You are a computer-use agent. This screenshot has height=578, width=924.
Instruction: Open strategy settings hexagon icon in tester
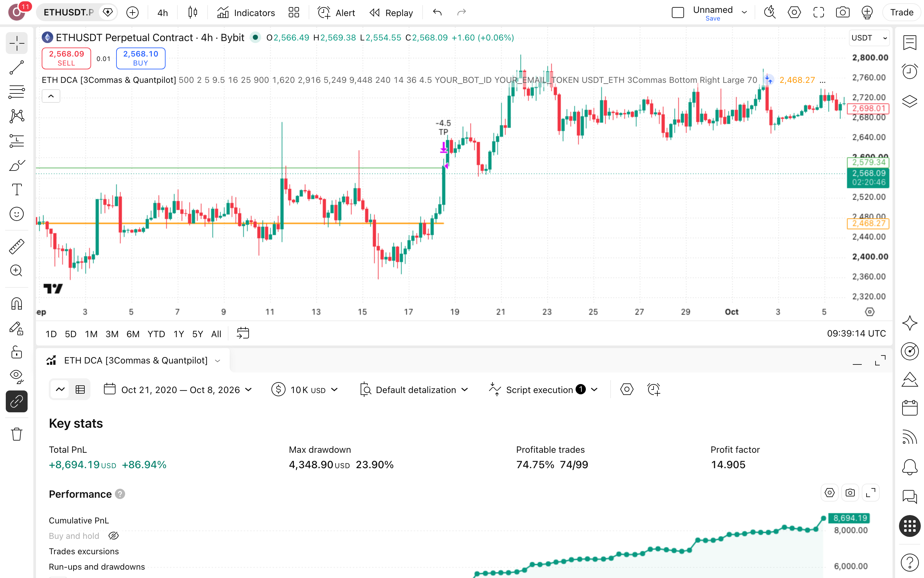(x=627, y=390)
